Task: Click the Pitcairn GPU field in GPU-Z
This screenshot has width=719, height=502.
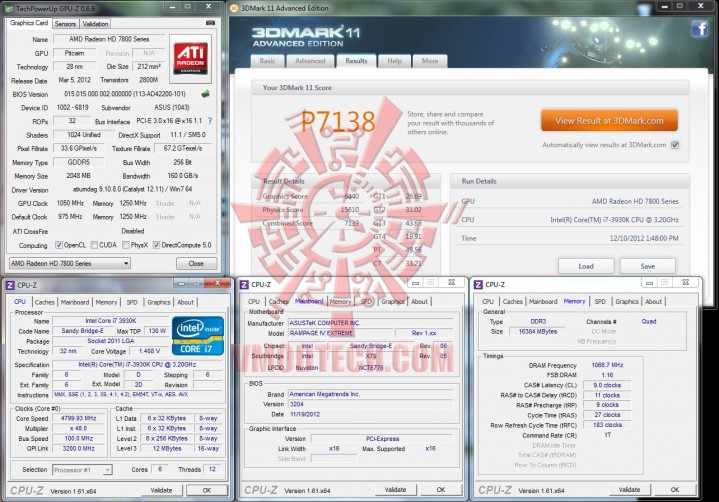Action: 74,53
